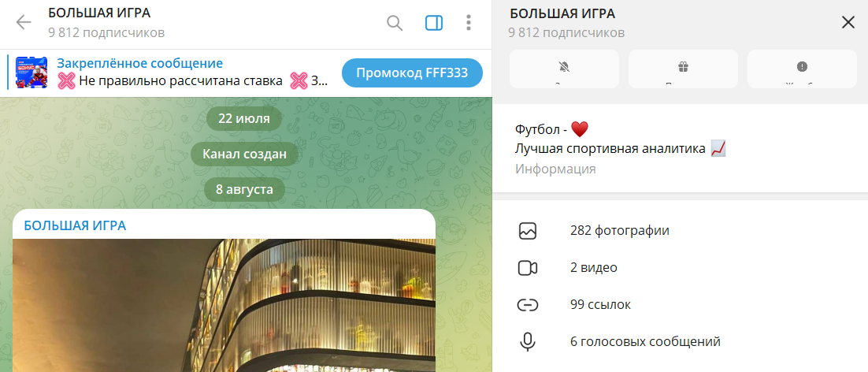Click the Промокод FFF333 button

point(412,73)
